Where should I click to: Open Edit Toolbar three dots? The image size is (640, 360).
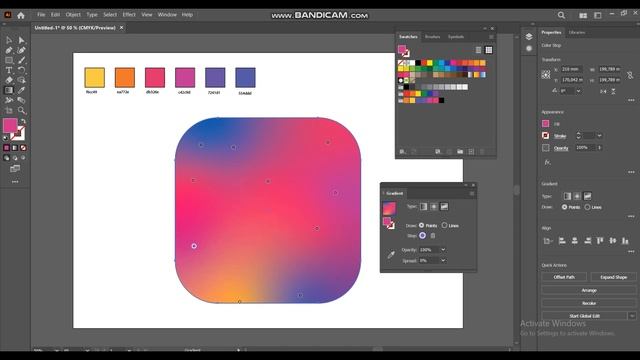point(15,182)
